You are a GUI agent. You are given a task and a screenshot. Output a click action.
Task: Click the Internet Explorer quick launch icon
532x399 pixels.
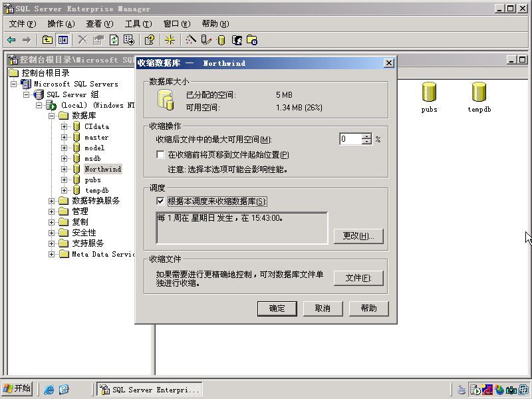pyautogui.click(x=49, y=389)
